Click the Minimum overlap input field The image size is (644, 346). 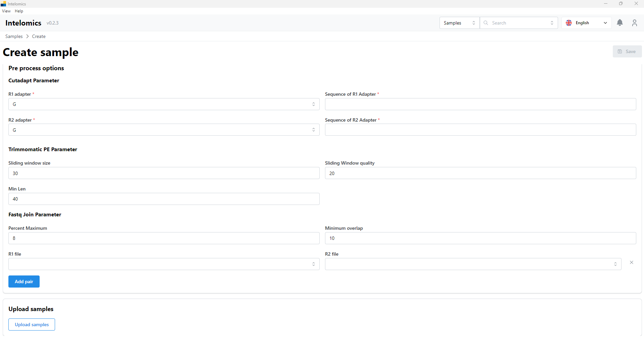click(x=480, y=238)
